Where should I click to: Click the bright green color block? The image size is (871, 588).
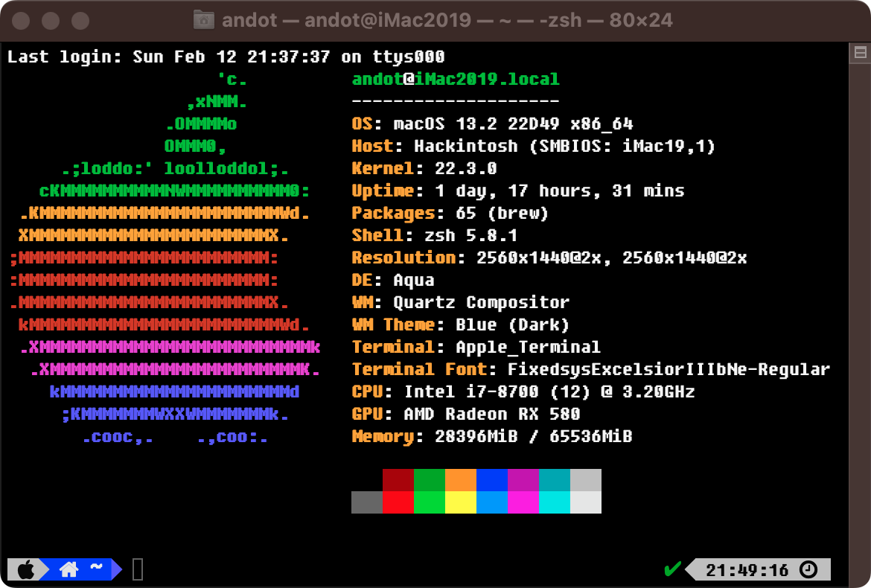click(x=430, y=502)
